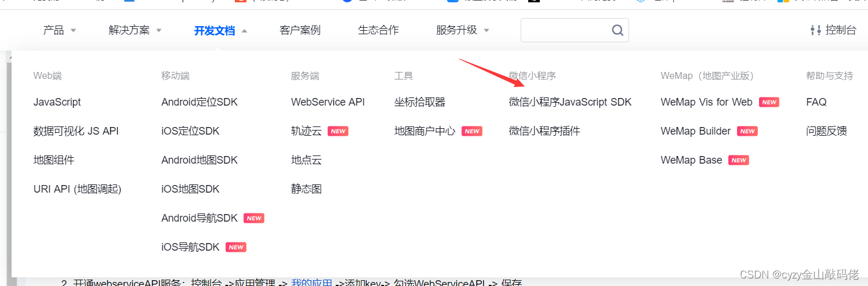Expand the 解决方案 dropdown arrow
Viewport: 868px width, 286px height.
(159, 31)
